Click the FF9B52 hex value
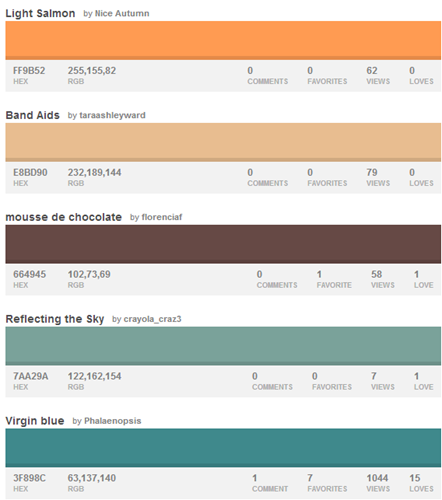This screenshot has width=442, height=500. [x=29, y=71]
